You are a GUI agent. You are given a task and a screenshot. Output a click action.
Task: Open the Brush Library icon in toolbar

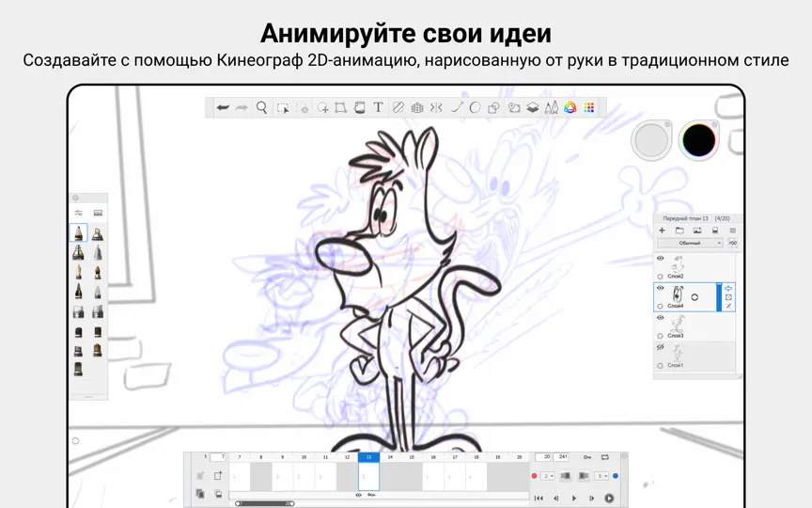pos(551,108)
